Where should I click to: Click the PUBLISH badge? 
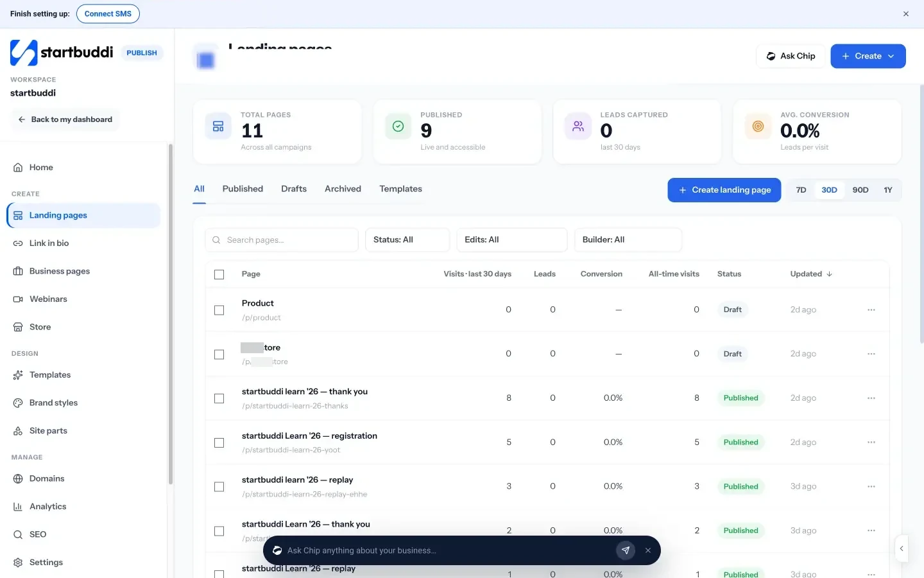coord(142,53)
